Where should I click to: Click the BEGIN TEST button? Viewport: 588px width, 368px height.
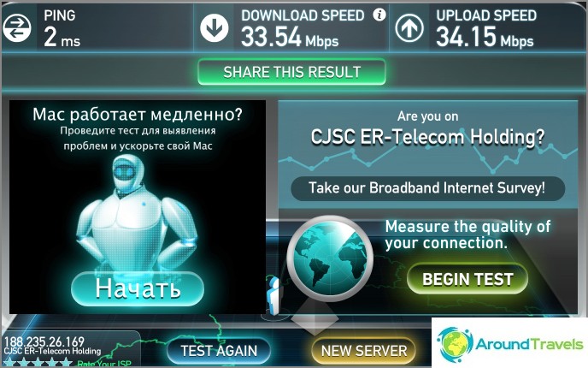[x=467, y=279]
